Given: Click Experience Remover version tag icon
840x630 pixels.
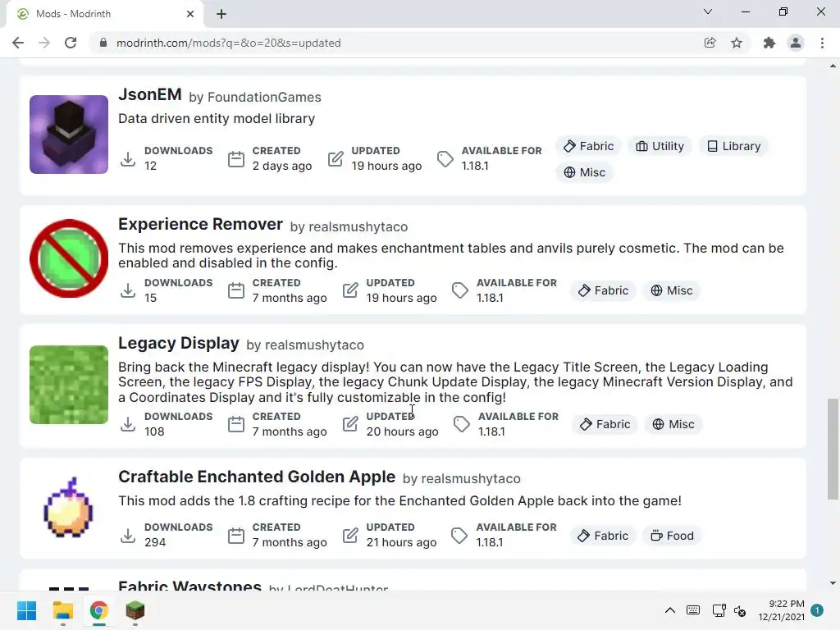Looking at the screenshot, I should [x=460, y=291].
